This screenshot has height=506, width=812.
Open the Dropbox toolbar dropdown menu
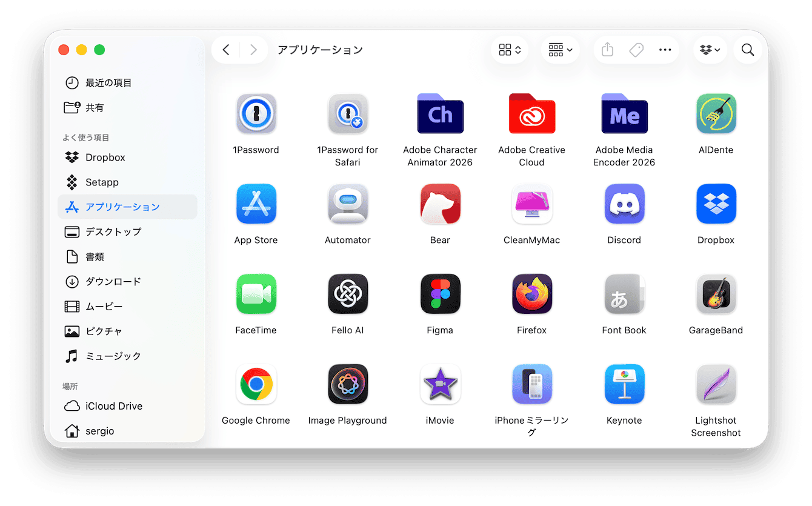(710, 50)
